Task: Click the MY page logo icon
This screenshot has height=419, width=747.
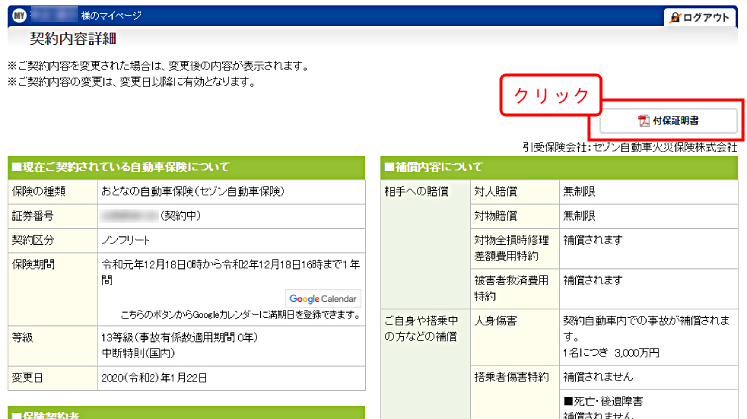Action: (x=16, y=17)
